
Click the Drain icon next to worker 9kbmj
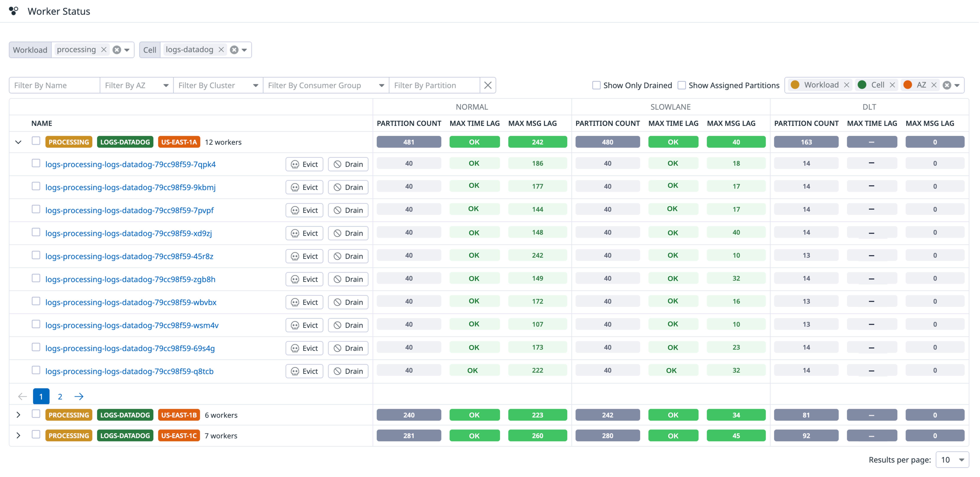[338, 187]
